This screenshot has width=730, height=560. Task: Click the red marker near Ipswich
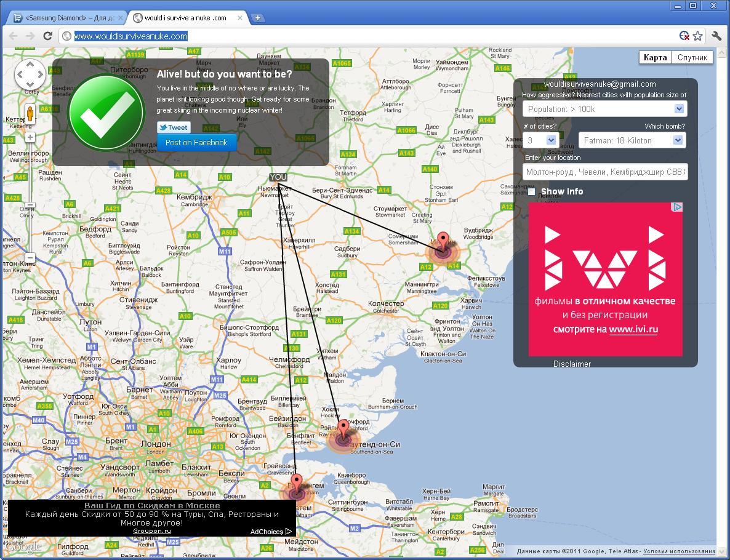444,242
